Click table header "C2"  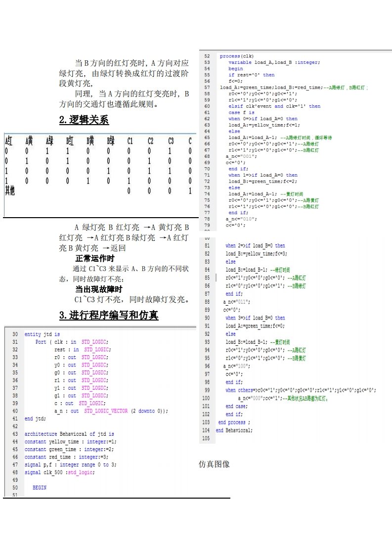point(150,141)
